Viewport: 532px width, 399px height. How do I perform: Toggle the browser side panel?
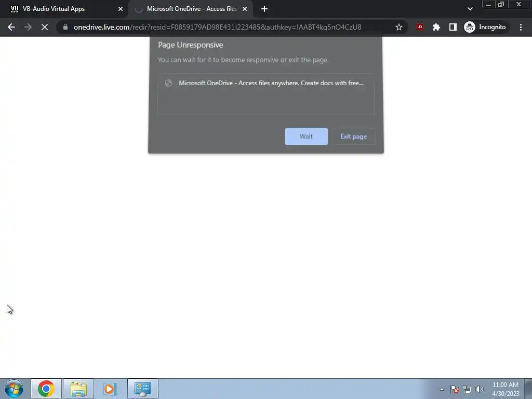tap(453, 27)
